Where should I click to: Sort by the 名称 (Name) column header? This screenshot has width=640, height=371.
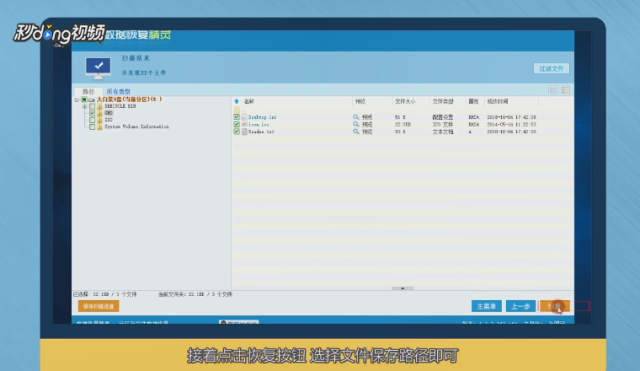(x=249, y=101)
